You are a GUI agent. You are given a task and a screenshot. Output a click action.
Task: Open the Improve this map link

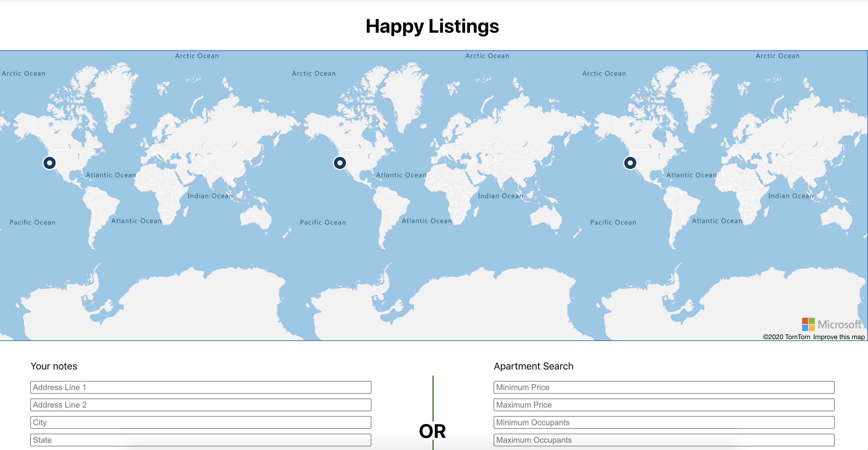tap(839, 337)
